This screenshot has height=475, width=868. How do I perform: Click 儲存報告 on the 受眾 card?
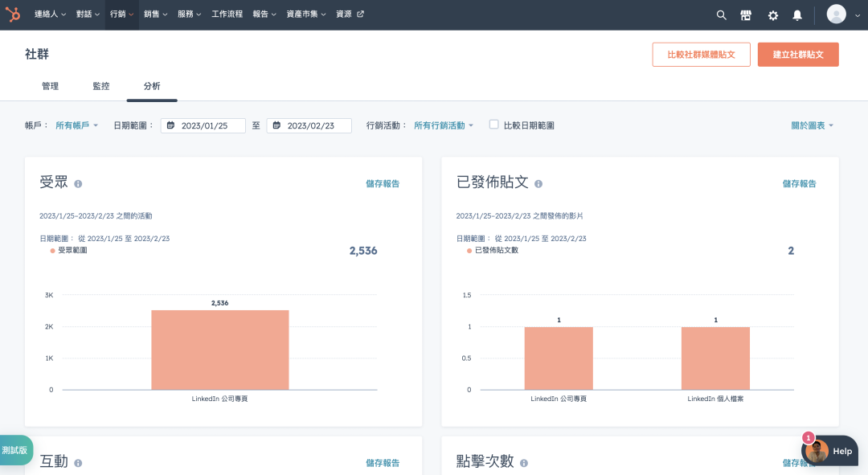[383, 183]
